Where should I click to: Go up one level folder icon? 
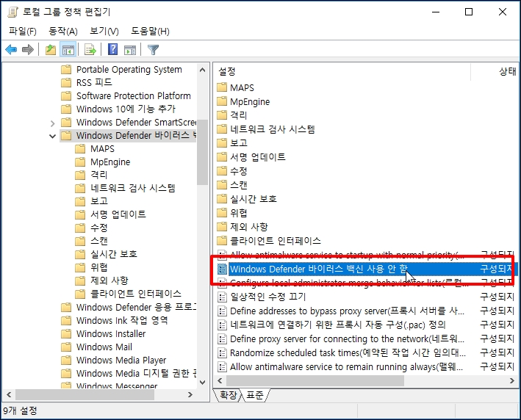click(51, 50)
